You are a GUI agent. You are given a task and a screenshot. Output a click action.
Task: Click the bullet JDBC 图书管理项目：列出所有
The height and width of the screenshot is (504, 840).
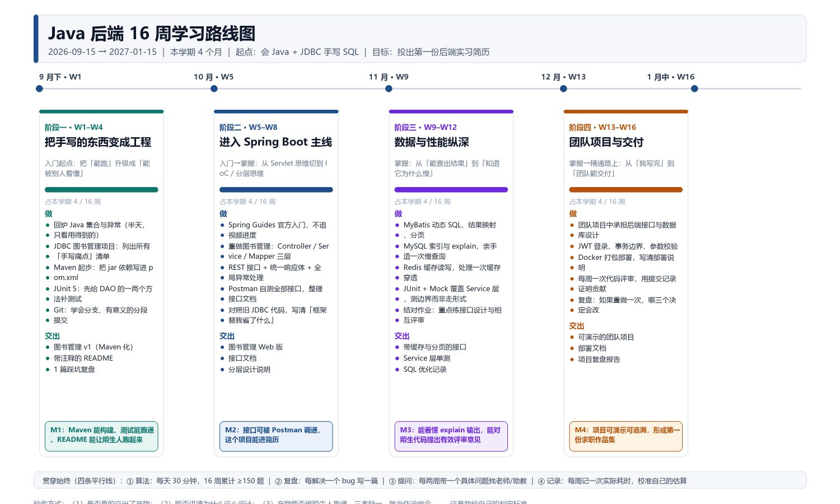tap(102, 246)
